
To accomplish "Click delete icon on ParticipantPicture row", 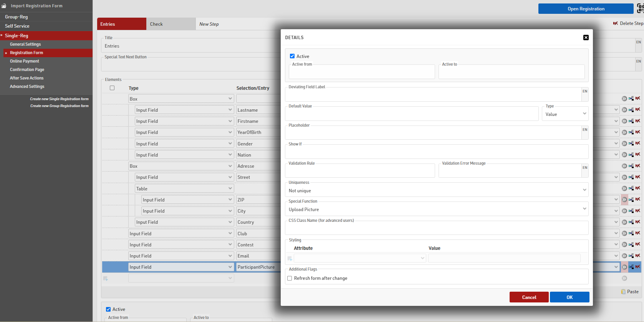I will [638, 267].
